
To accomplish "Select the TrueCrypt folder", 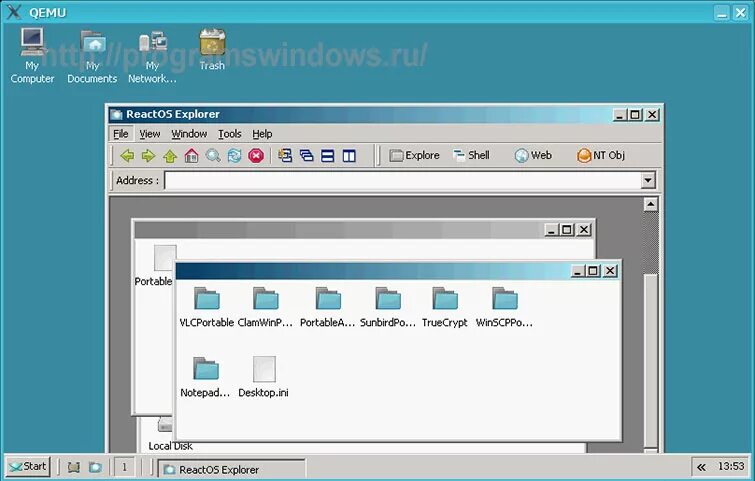I will click(445, 307).
